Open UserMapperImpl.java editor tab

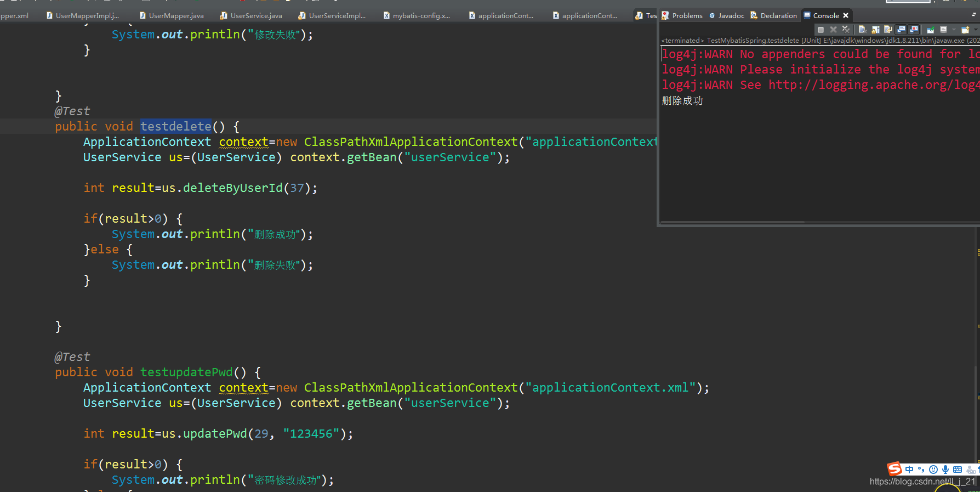83,15
